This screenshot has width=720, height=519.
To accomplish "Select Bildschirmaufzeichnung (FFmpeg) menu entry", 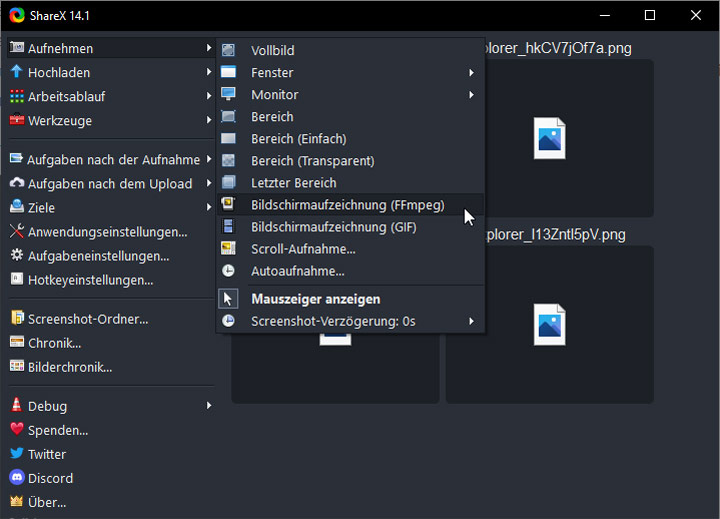I will pyautogui.click(x=347, y=205).
